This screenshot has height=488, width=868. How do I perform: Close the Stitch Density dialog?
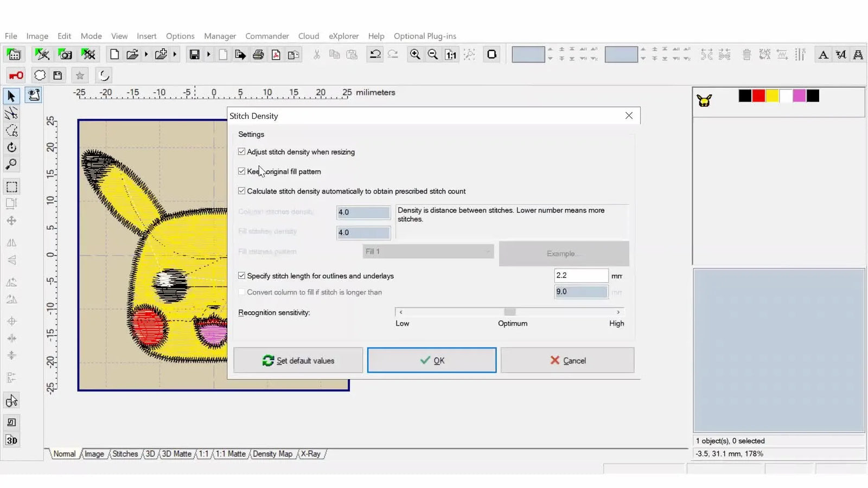pos(629,115)
